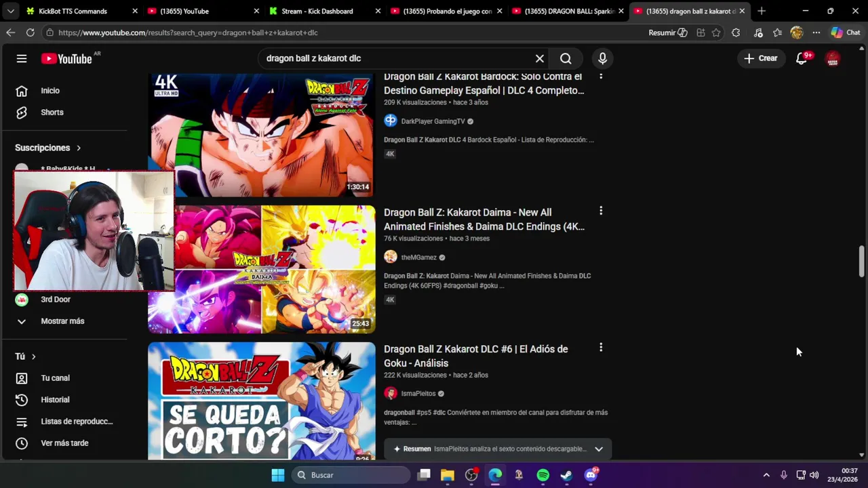Open Historial in the sidebar

pyautogui.click(x=56, y=400)
